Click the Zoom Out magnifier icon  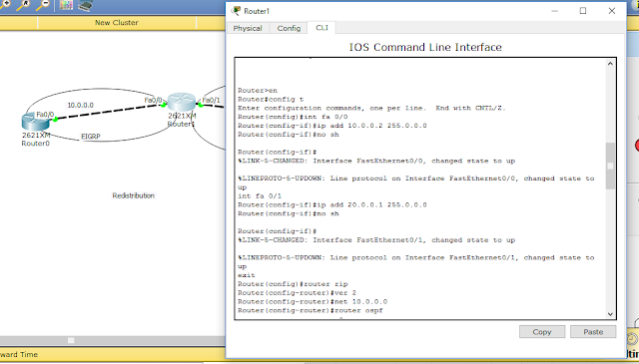coord(43,4)
